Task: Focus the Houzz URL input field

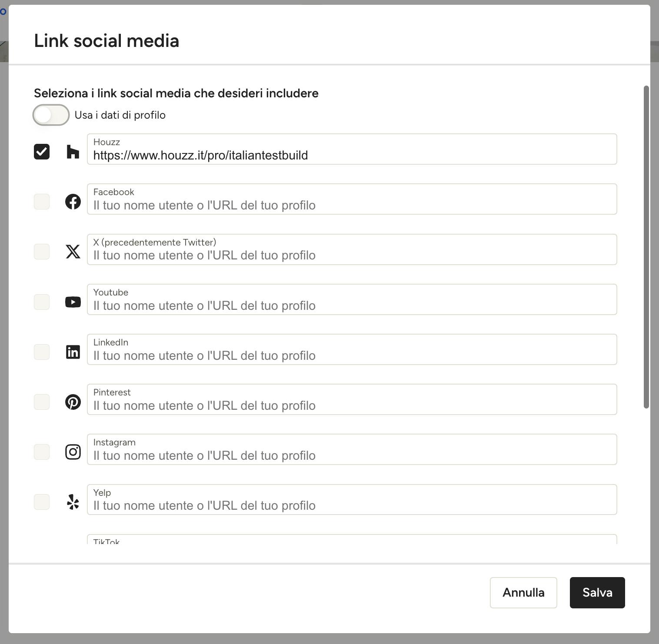Action: point(352,149)
